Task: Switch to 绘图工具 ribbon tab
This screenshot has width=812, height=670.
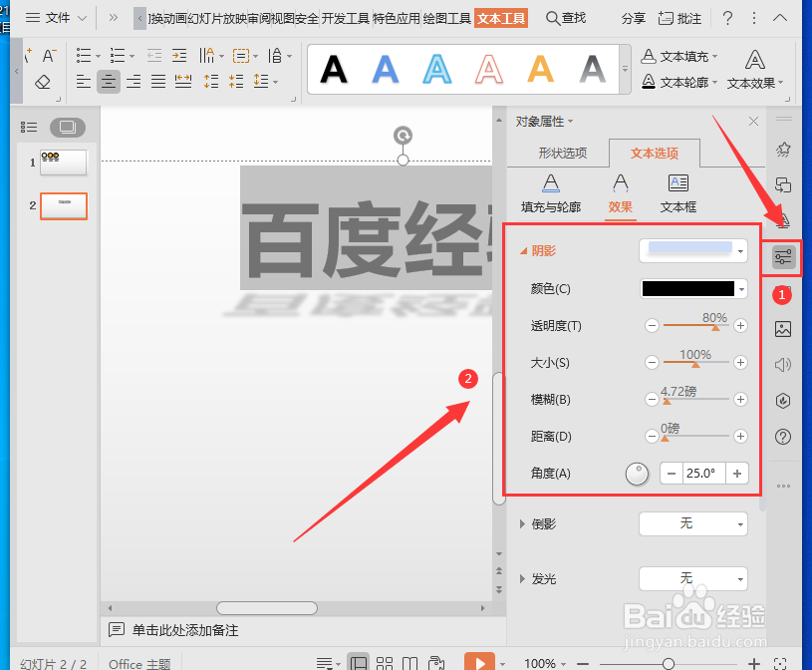Action: 447,19
